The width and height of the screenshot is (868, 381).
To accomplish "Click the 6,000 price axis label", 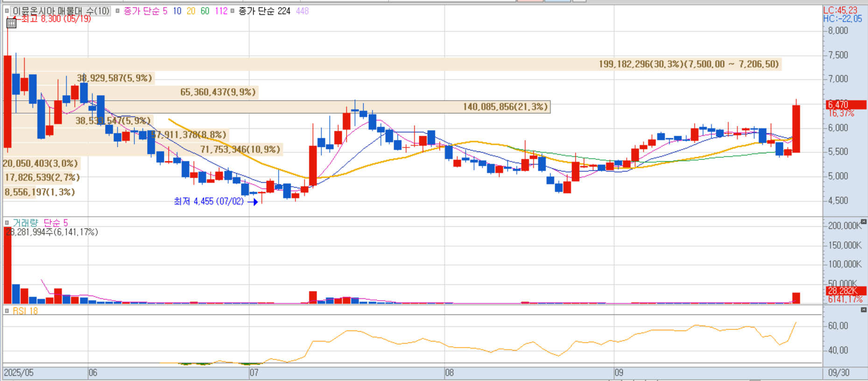I will [x=838, y=128].
